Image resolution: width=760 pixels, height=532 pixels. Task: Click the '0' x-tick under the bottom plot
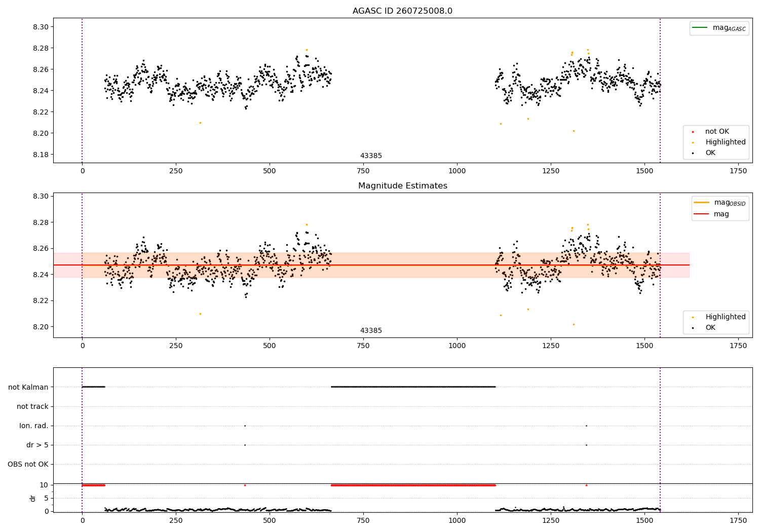coord(82,520)
